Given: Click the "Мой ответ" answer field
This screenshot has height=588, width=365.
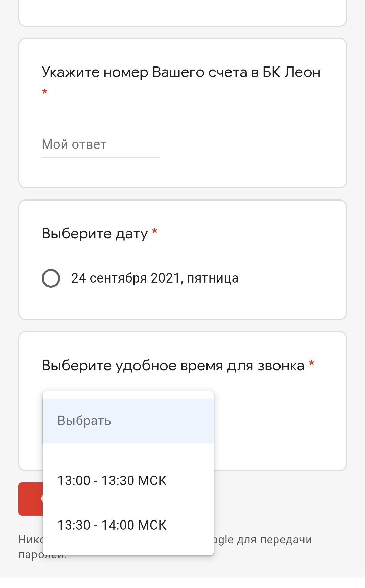Looking at the screenshot, I should [101, 145].
